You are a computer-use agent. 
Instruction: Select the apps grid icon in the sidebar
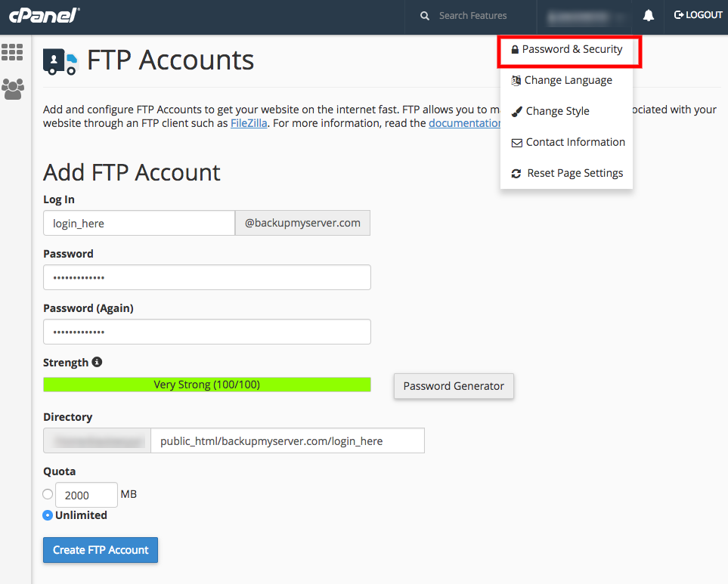pyautogui.click(x=13, y=51)
